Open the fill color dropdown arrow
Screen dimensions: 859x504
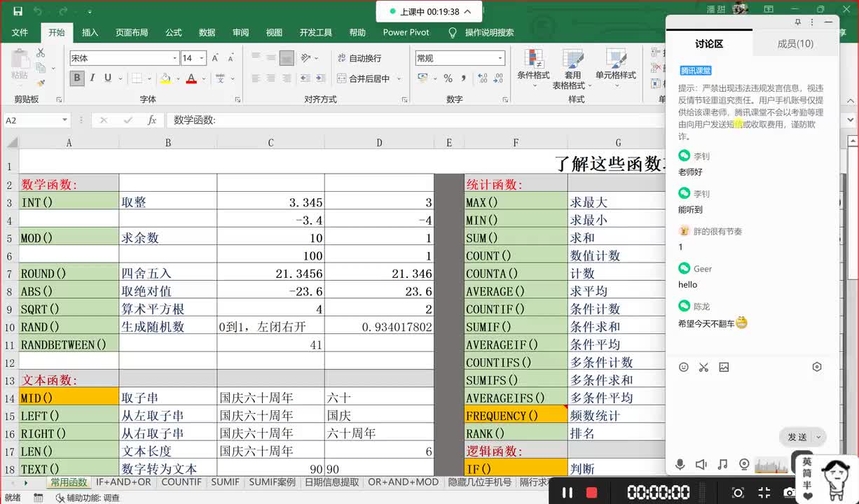[177, 78]
